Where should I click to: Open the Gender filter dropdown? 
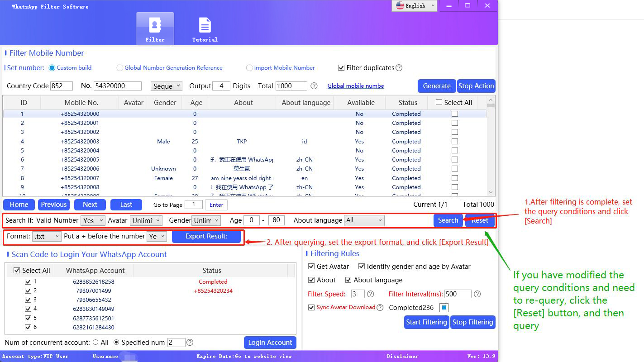click(x=206, y=220)
